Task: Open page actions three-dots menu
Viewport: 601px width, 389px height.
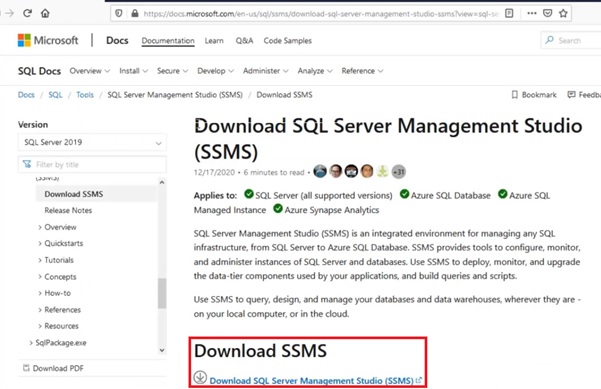Action: 532,13
